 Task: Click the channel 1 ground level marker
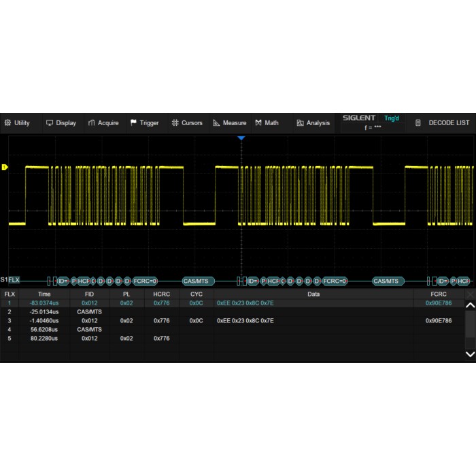coord(5,167)
